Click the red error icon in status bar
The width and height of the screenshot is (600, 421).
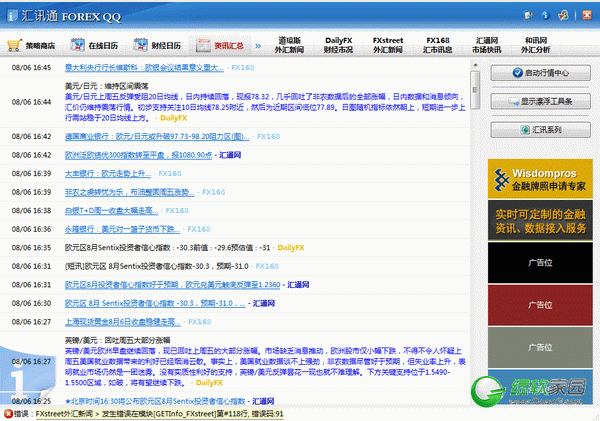click(x=8, y=414)
